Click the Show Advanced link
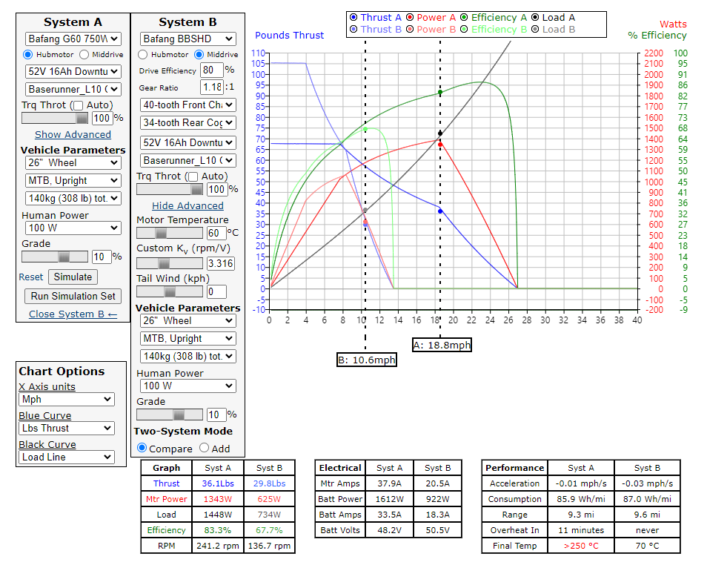The height and width of the screenshot is (588, 707). click(x=73, y=135)
